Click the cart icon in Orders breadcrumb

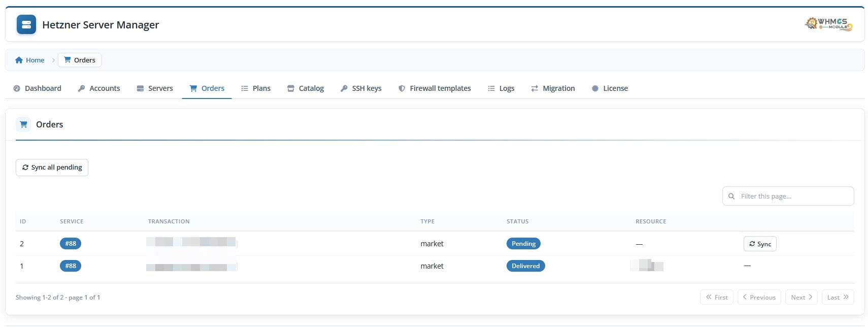point(67,60)
